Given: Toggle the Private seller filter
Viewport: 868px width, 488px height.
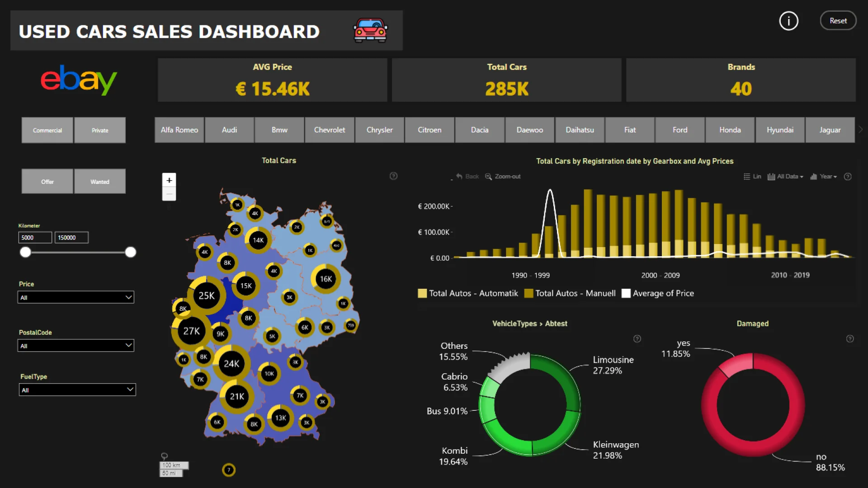Looking at the screenshot, I should pos(100,130).
